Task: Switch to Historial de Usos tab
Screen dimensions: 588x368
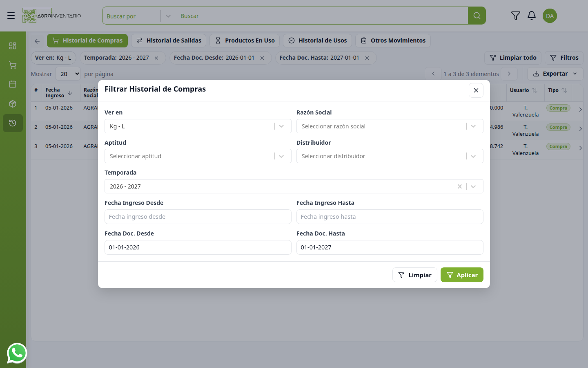Action: 318,40
